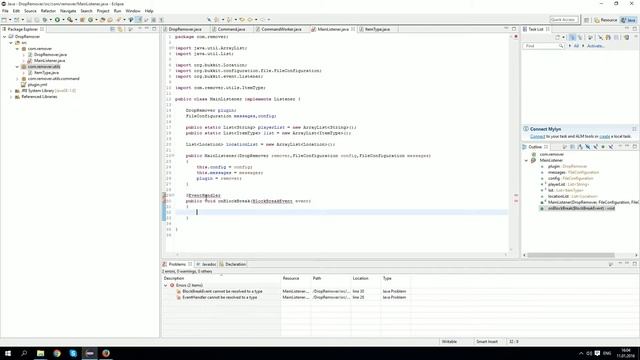Open the Edit menu

pos(16,11)
